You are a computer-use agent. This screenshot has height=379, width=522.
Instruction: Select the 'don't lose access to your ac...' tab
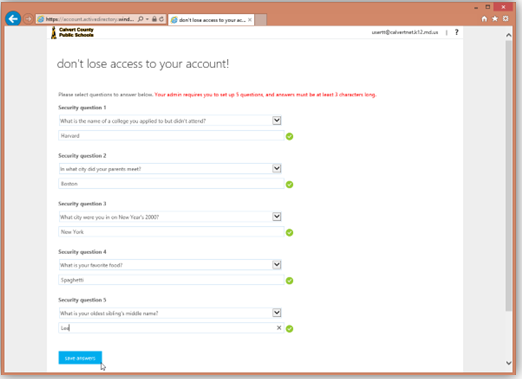pos(212,20)
